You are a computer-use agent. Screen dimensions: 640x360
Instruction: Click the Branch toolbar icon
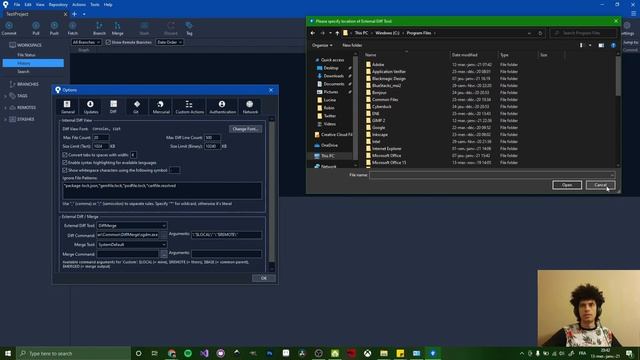point(99,28)
